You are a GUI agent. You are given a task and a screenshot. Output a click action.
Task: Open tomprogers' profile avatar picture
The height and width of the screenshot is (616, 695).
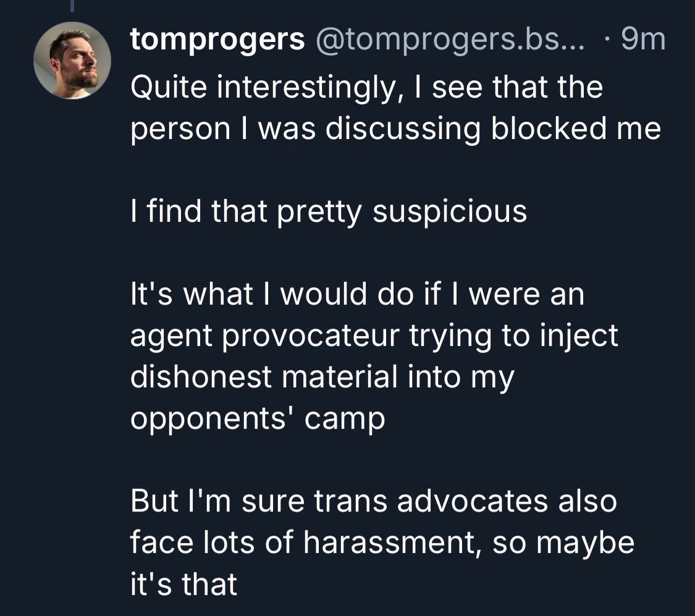72,61
